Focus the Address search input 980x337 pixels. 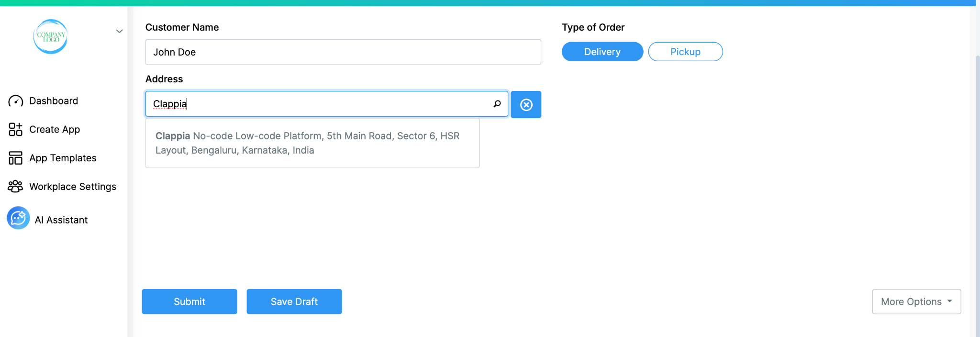(326, 104)
